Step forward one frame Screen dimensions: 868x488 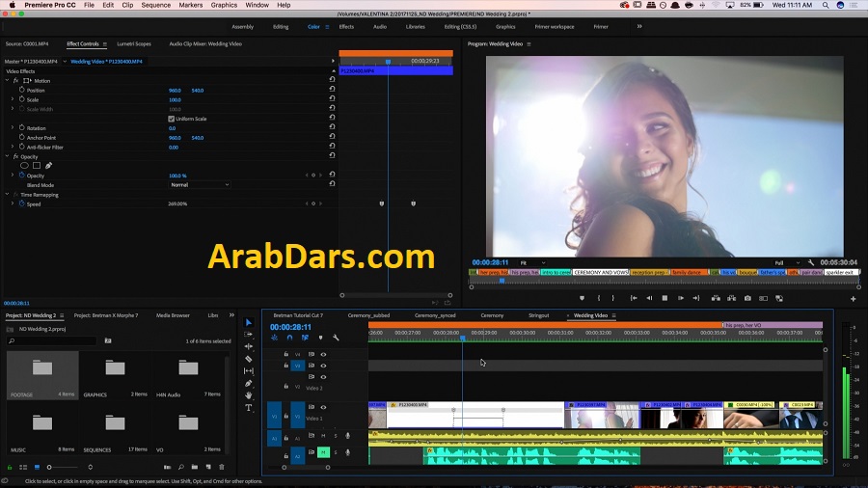(x=680, y=298)
